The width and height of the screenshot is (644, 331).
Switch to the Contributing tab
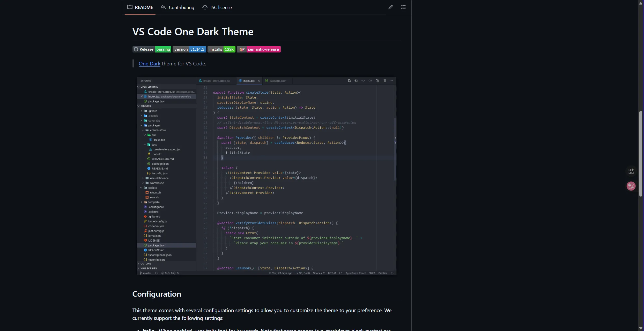pos(177,7)
